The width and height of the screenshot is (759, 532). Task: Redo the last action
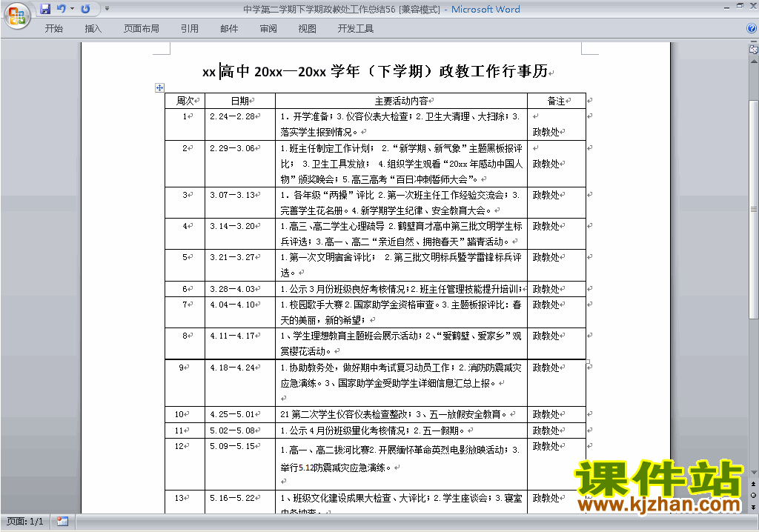pyautogui.click(x=85, y=9)
